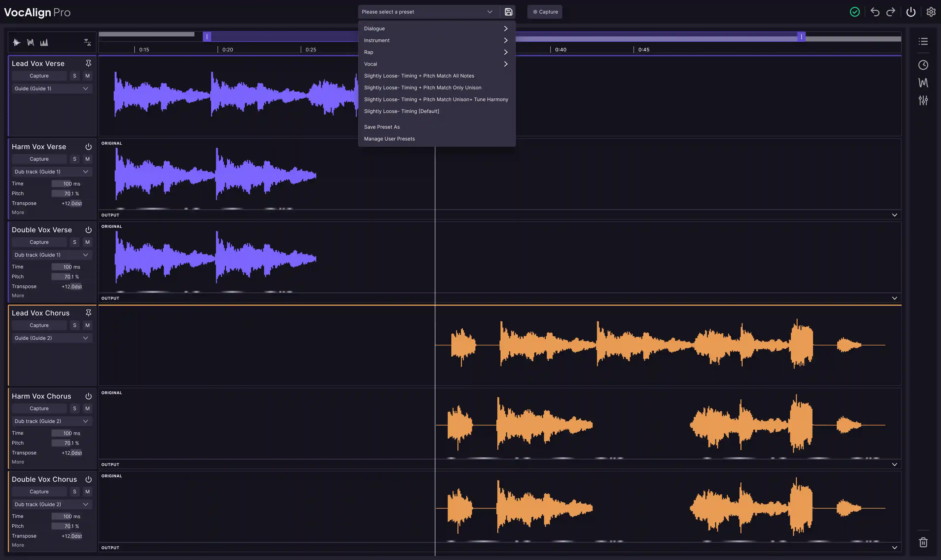Solo the Harm Vox Chorus track

[74, 408]
